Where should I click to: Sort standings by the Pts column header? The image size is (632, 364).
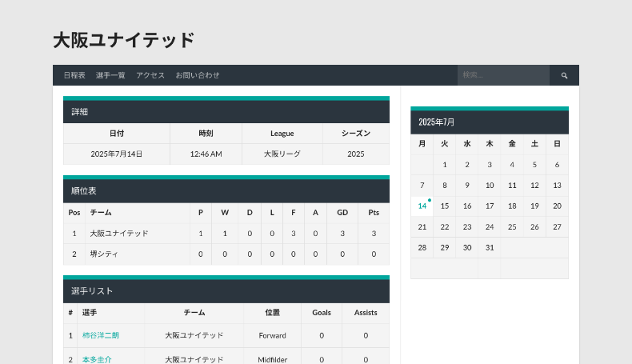374,213
